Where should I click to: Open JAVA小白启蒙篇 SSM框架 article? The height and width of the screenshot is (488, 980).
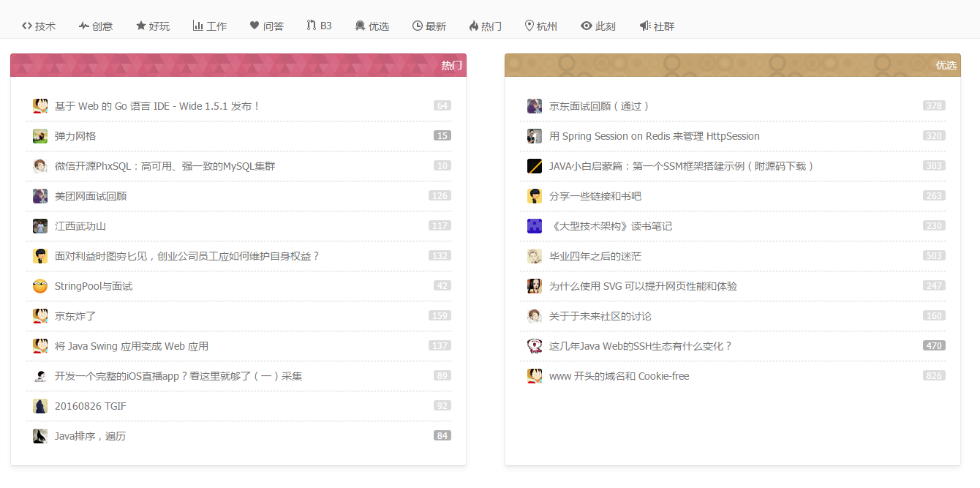coord(682,166)
